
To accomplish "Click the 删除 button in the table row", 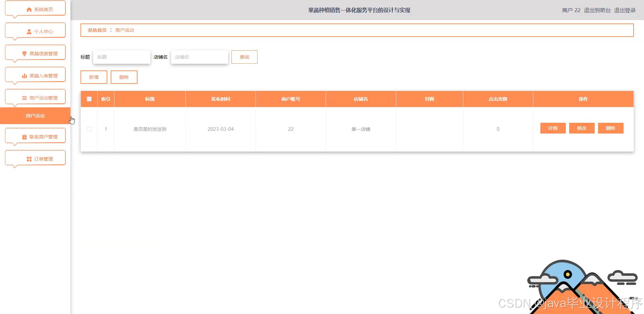I will 611,128.
